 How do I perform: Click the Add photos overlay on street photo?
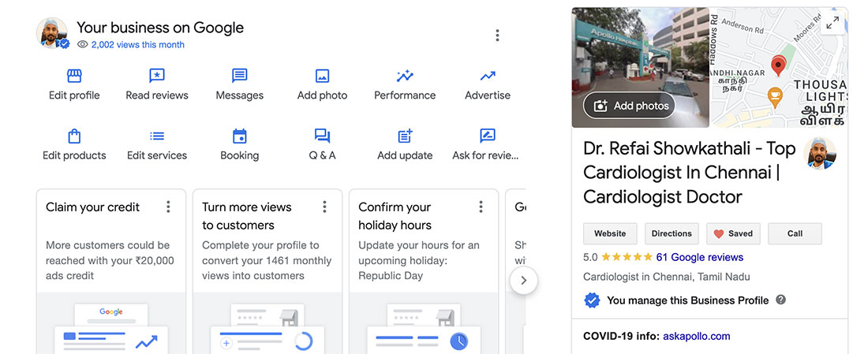[x=630, y=106]
